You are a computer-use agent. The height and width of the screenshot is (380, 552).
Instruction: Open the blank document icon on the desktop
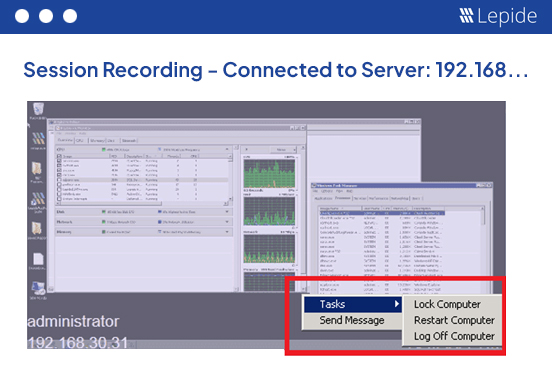coord(38,260)
